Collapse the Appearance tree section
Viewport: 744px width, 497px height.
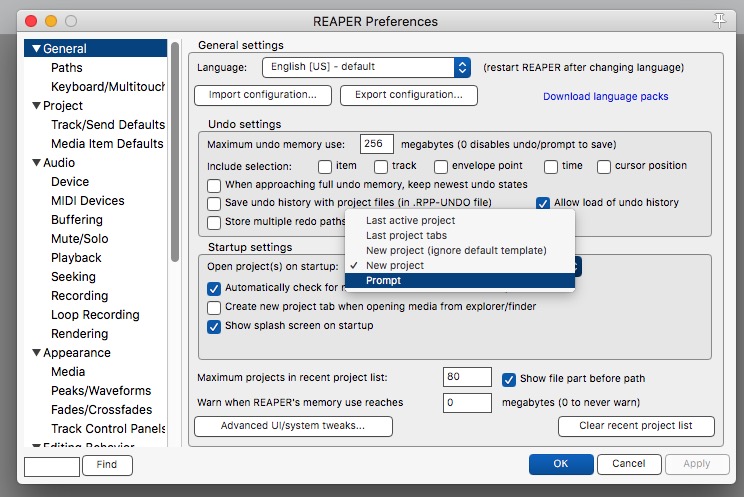[x=36, y=353]
